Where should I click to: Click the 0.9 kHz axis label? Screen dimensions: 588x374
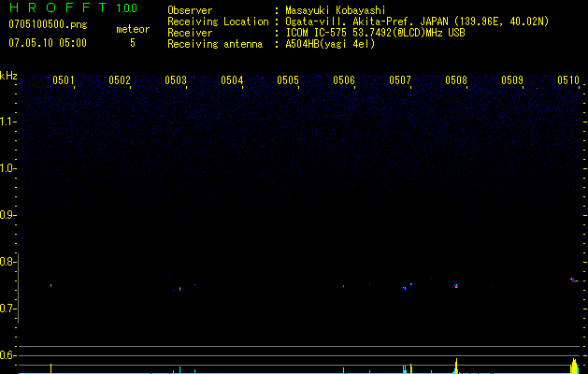tap(7, 215)
